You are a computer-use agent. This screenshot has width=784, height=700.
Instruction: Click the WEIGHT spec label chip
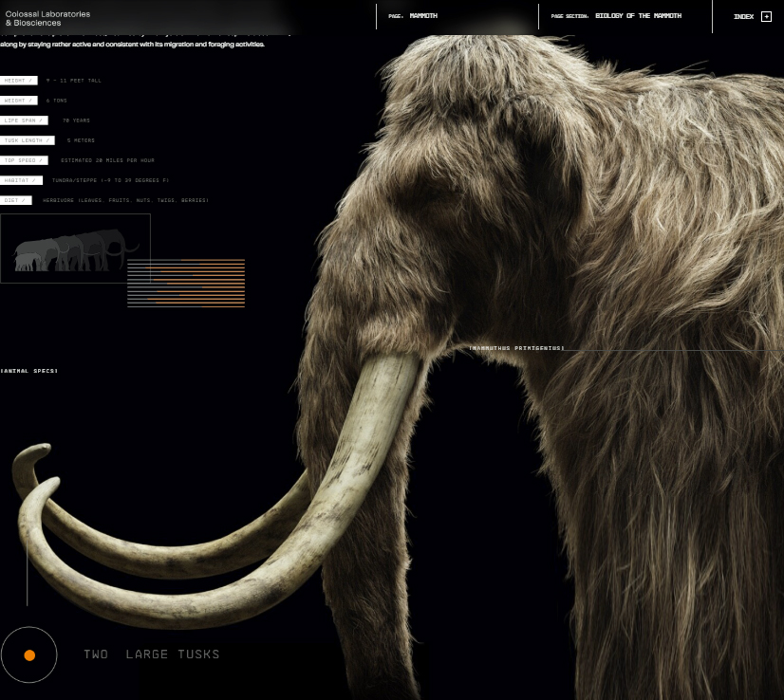click(x=19, y=101)
